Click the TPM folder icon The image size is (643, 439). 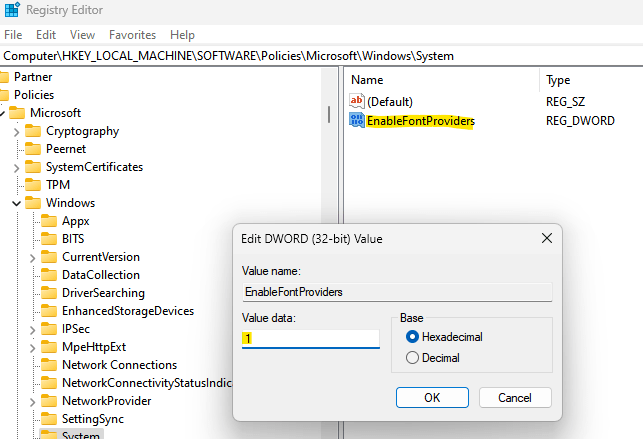pos(33,185)
